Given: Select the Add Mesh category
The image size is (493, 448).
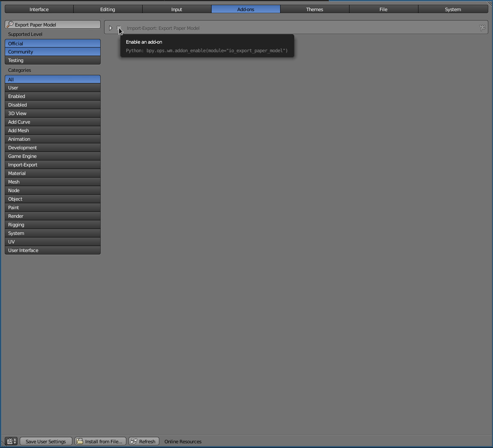Looking at the screenshot, I should tap(53, 131).
